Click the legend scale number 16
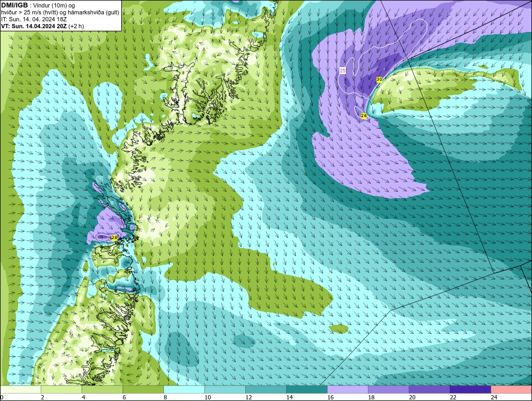 click(x=330, y=397)
